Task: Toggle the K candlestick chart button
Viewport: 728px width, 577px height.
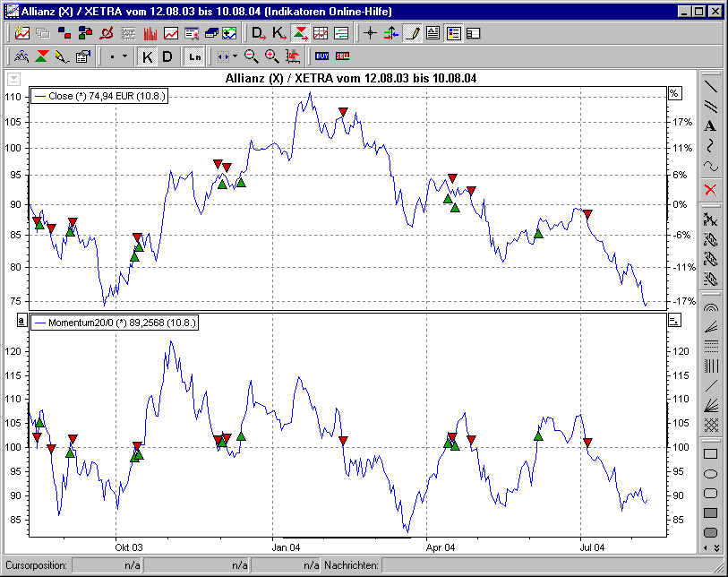Action: point(147,56)
